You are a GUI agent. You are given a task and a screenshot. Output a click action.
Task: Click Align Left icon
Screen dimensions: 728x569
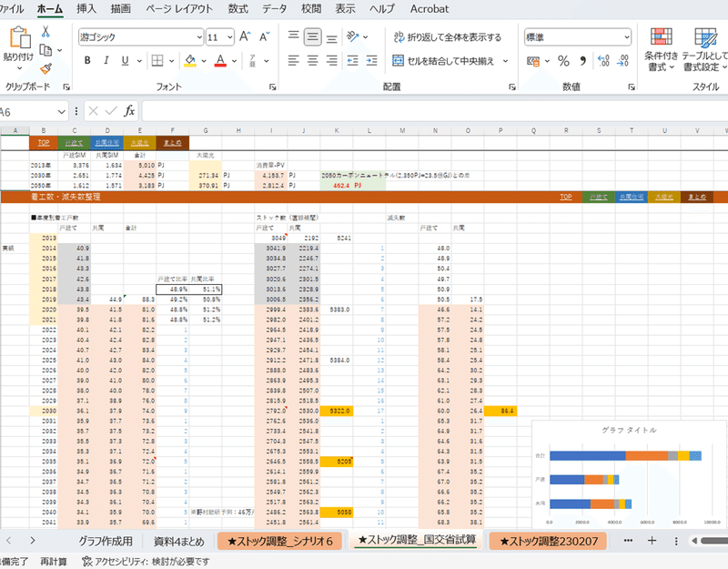tap(293, 60)
